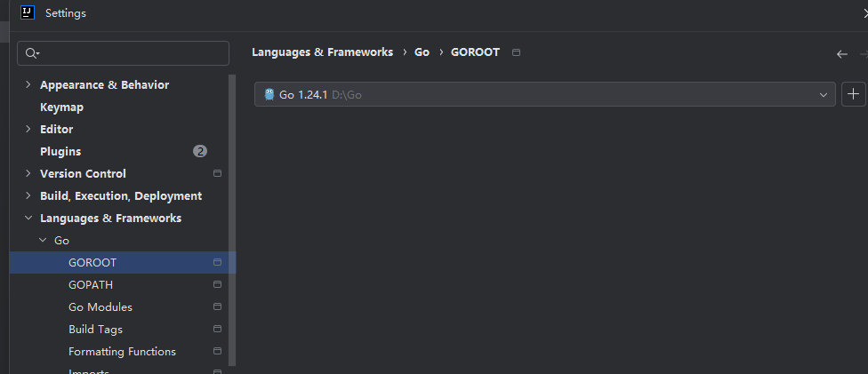Select the Go settings node
Image resolution: width=868 pixels, height=374 pixels.
tap(61, 240)
